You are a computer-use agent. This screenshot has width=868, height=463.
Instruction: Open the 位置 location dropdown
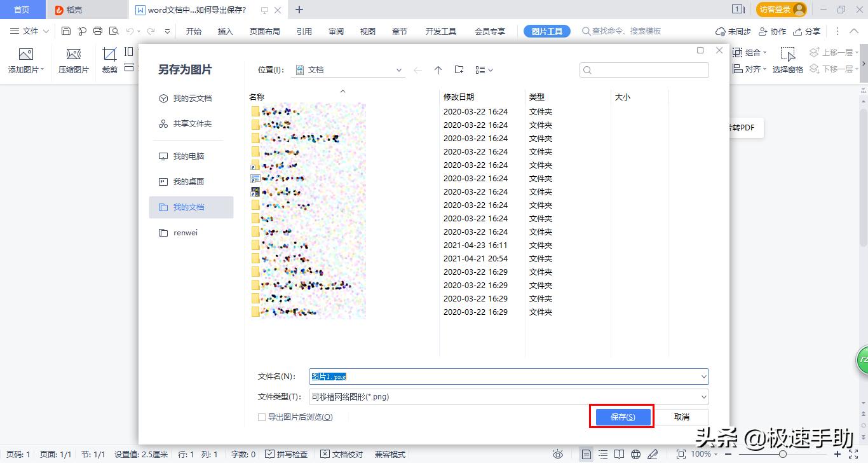pyautogui.click(x=399, y=70)
